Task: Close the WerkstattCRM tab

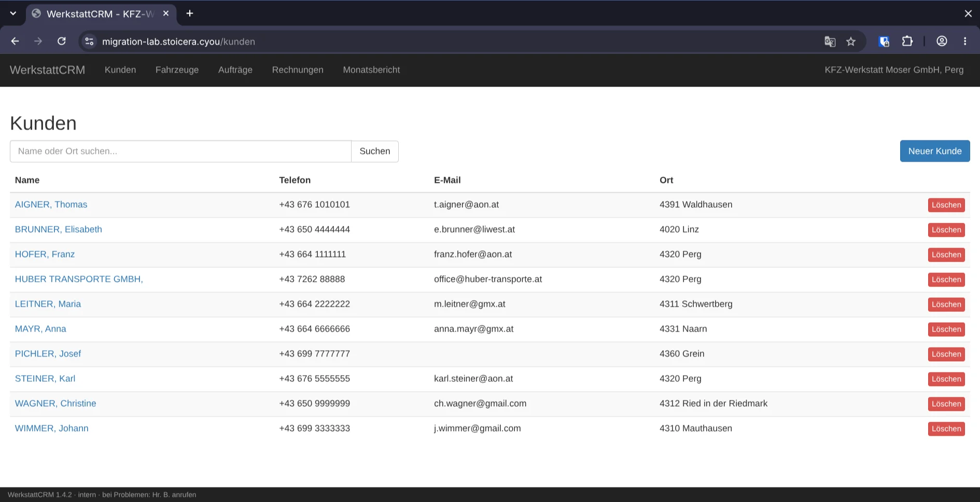Action: pos(166,13)
